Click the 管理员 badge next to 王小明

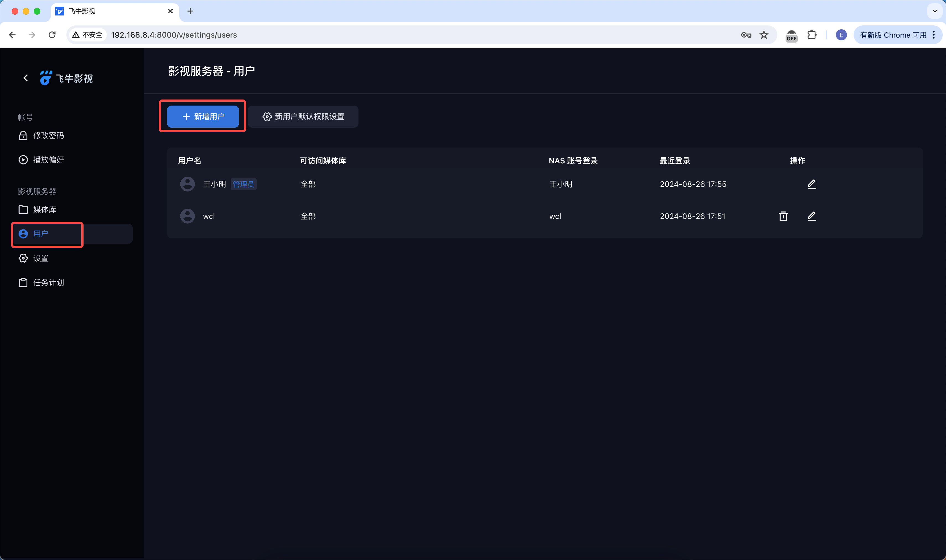tap(243, 184)
